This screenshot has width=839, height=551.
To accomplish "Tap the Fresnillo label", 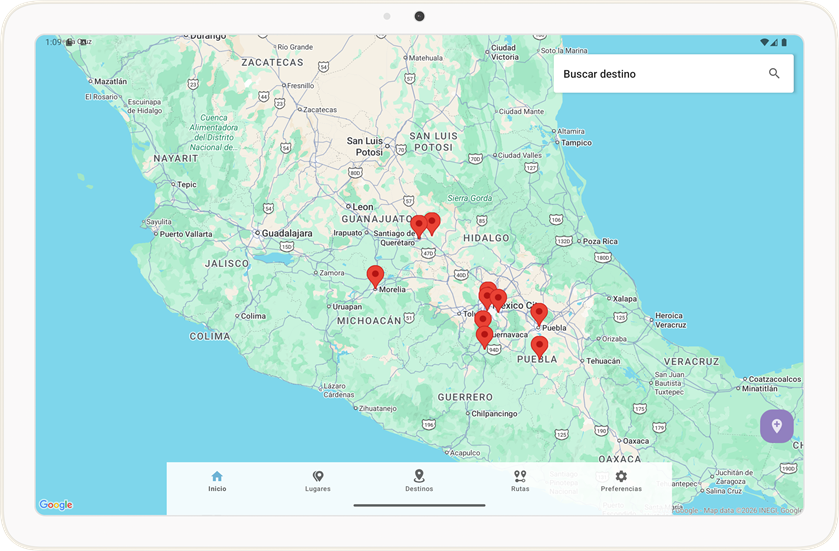I will [300, 86].
